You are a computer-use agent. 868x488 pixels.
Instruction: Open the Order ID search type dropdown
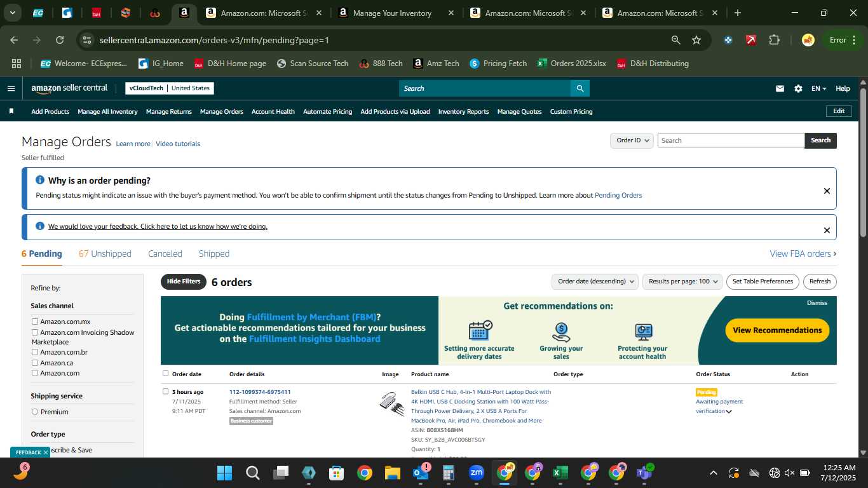pyautogui.click(x=632, y=140)
